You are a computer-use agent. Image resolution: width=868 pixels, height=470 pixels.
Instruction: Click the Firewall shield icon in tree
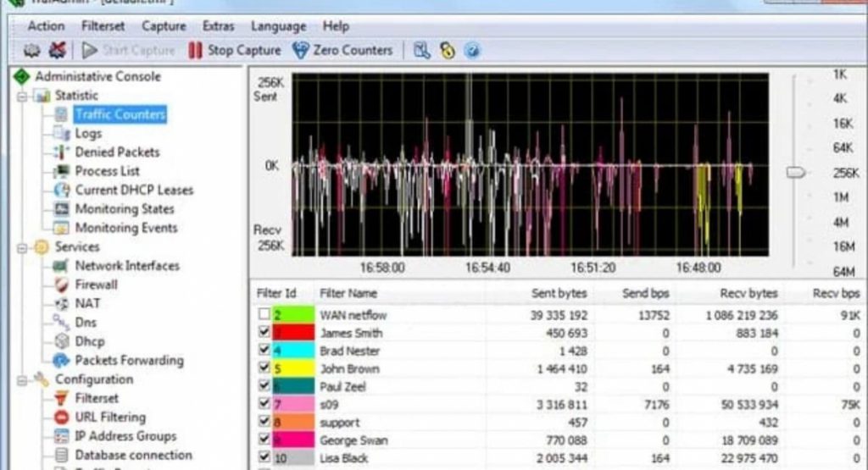tap(61, 285)
